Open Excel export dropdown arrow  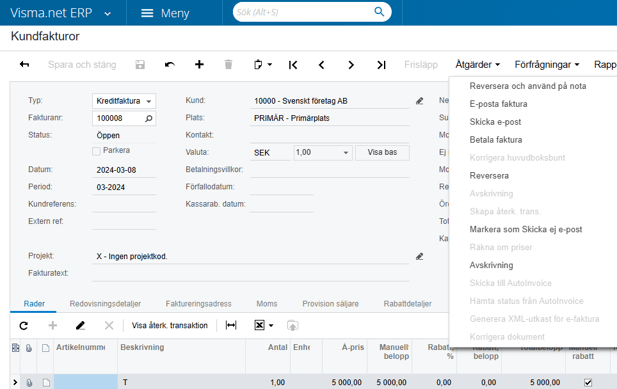pyautogui.click(x=271, y=325)
